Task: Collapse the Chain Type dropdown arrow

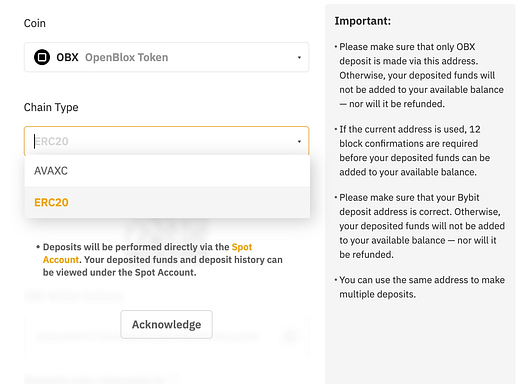Action: (x=299, y=141)
